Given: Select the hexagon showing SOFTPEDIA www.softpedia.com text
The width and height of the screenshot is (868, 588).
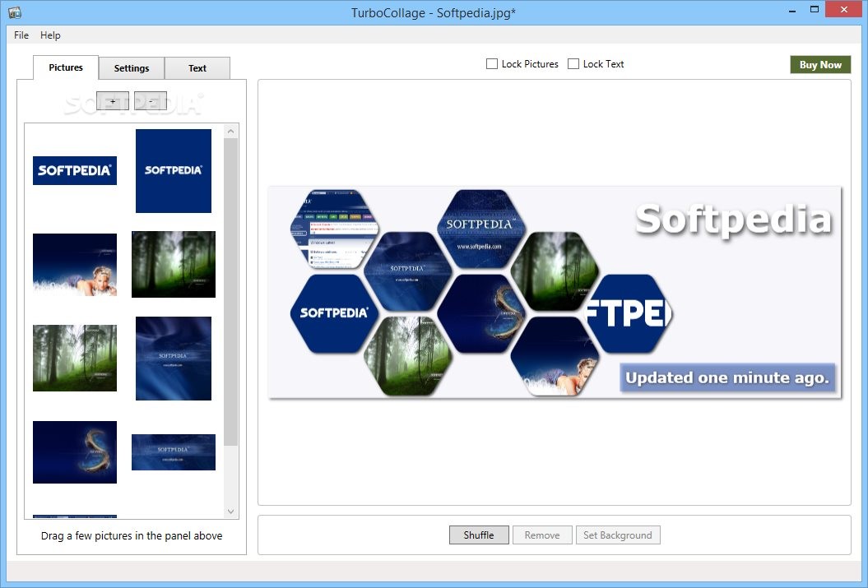Looking at the screenshot, I should point(480,229).
